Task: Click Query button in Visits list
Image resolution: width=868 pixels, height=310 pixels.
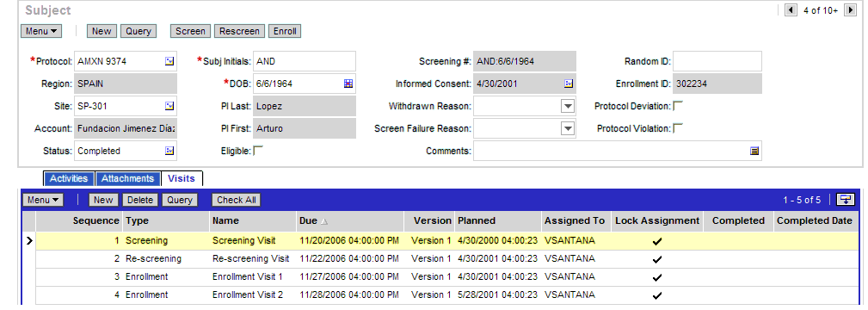Action: coord(180,200)
